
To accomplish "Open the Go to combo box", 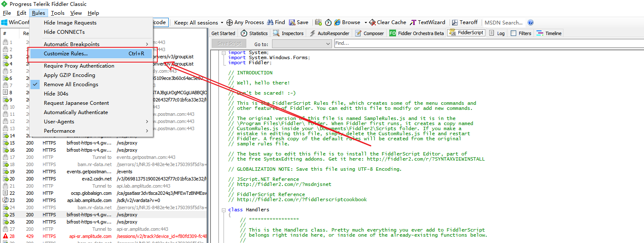I will pyautogui.click(x=302, y=44).
